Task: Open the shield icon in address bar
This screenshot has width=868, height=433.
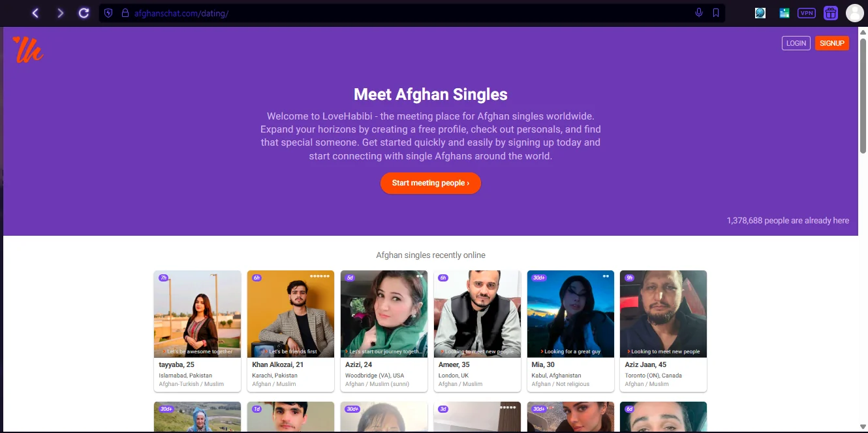Action: 108,13
